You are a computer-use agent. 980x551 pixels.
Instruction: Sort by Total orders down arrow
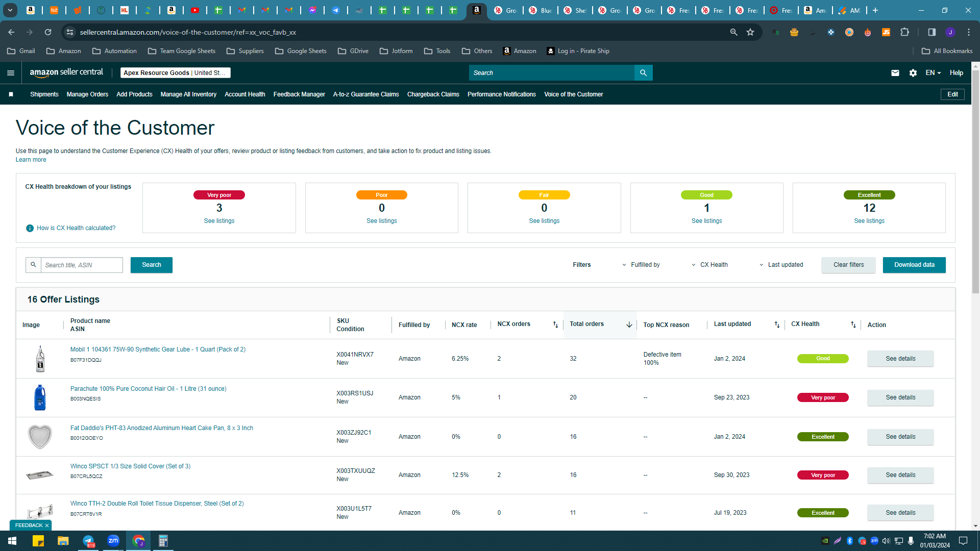629,324
